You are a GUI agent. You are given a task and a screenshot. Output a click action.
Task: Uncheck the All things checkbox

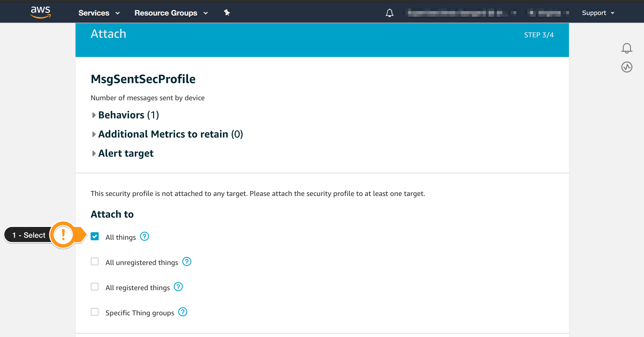point(95,237)
